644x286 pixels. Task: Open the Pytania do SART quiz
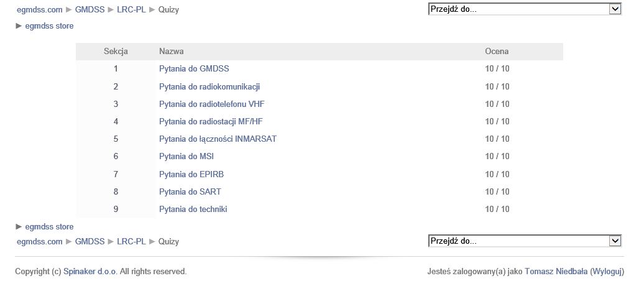190,191
